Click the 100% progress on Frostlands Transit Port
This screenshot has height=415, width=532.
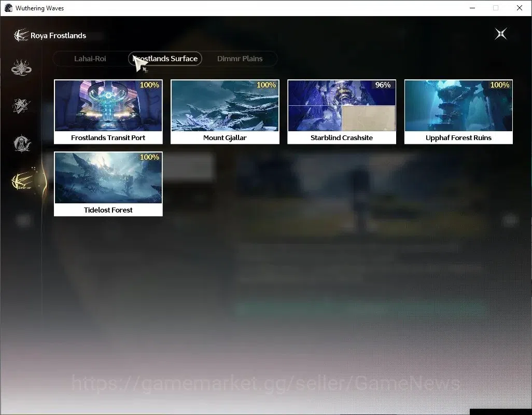pos(150,85)
